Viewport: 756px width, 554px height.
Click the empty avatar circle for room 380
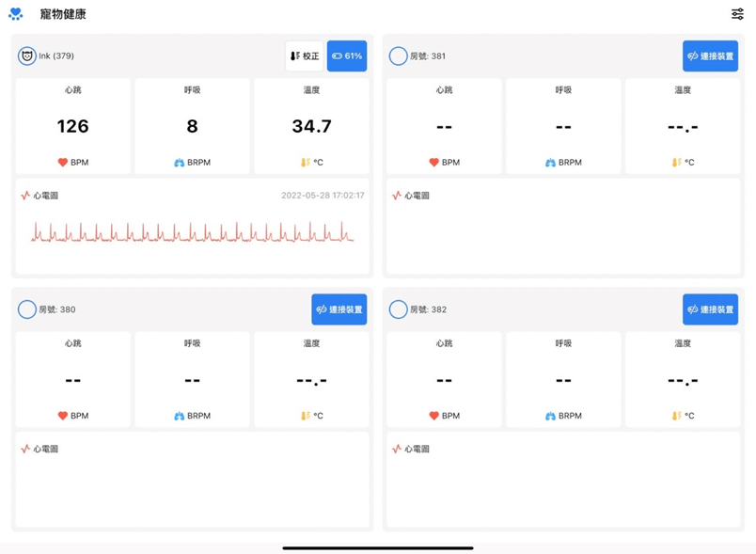(27, 309)
